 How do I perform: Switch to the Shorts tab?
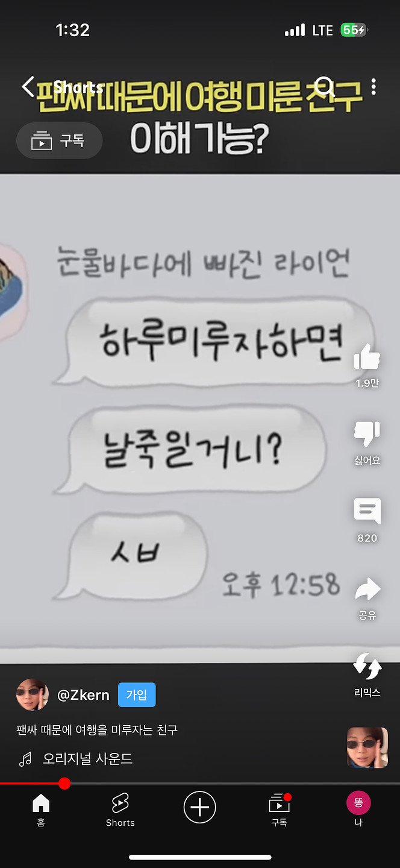(x=120, y=810)
